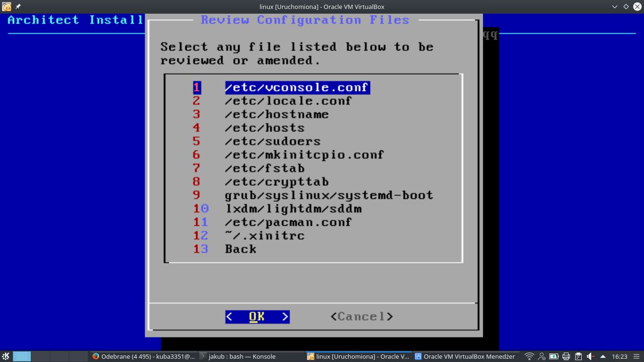Switch to jakub bash Konsole taskbar entry
The height and width of the screenshot is (362, 644).
(x=251, y=356)
